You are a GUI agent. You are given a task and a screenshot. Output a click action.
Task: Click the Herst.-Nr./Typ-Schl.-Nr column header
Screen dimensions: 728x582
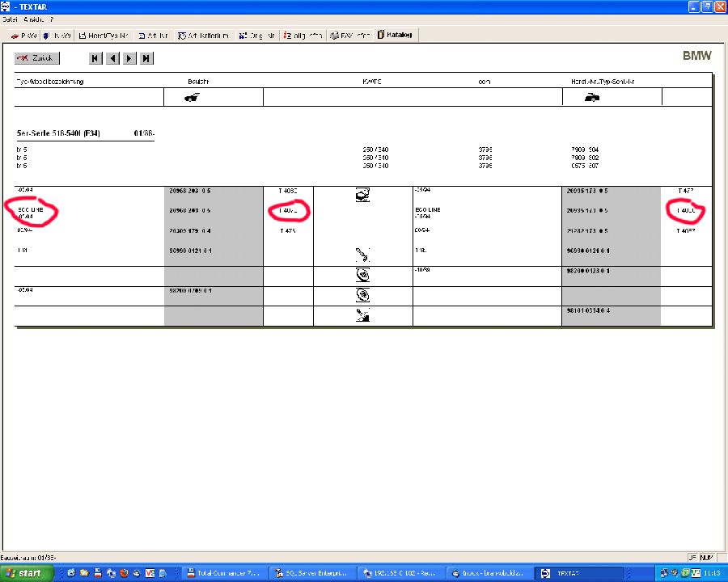pos(603,82)
